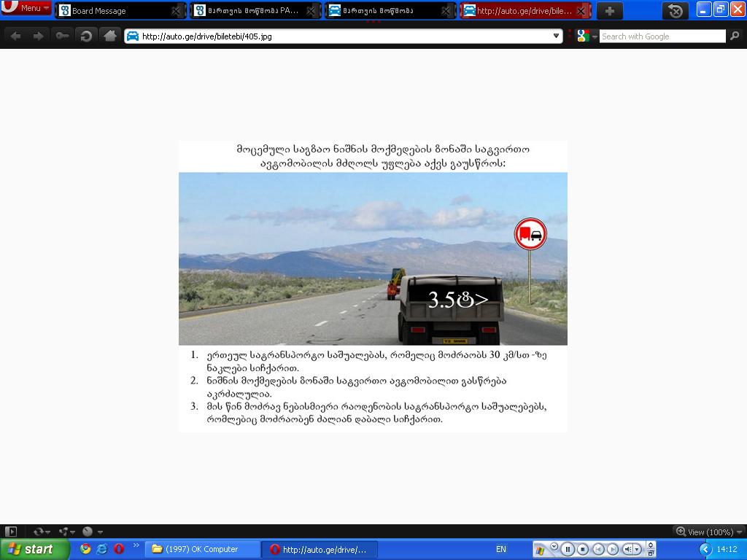Stop playback in media player toolbar
The height and width of the screenshot is (560, 747).
pyautogui.click(x=582, y=550)
